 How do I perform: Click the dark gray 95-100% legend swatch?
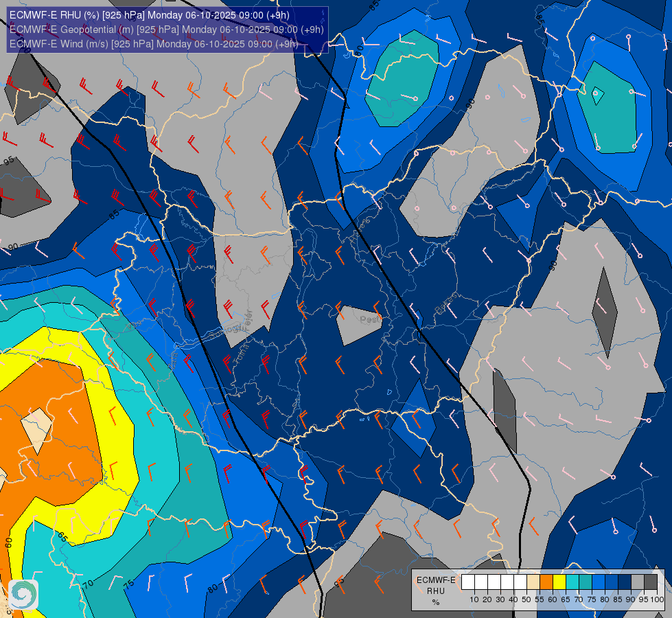651,582
